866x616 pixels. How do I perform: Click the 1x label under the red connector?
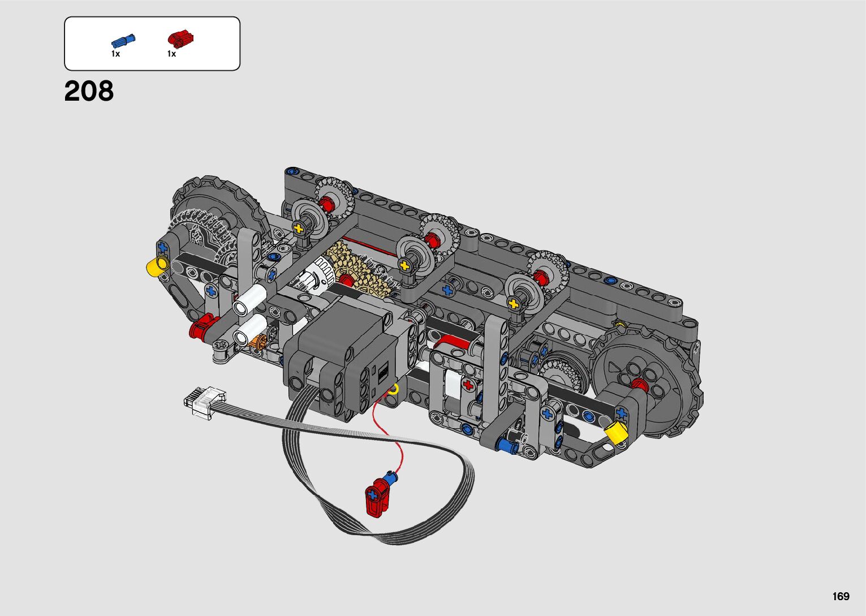171,54
